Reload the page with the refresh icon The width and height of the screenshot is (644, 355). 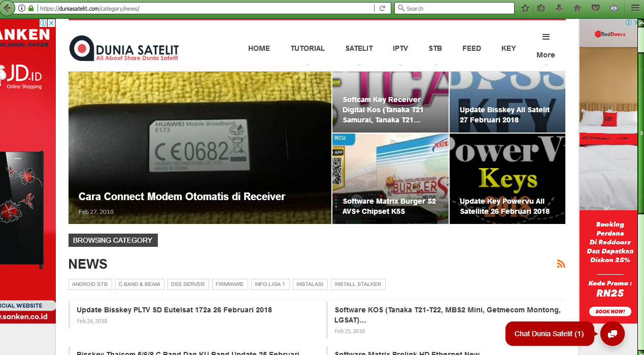pos(382,8)
